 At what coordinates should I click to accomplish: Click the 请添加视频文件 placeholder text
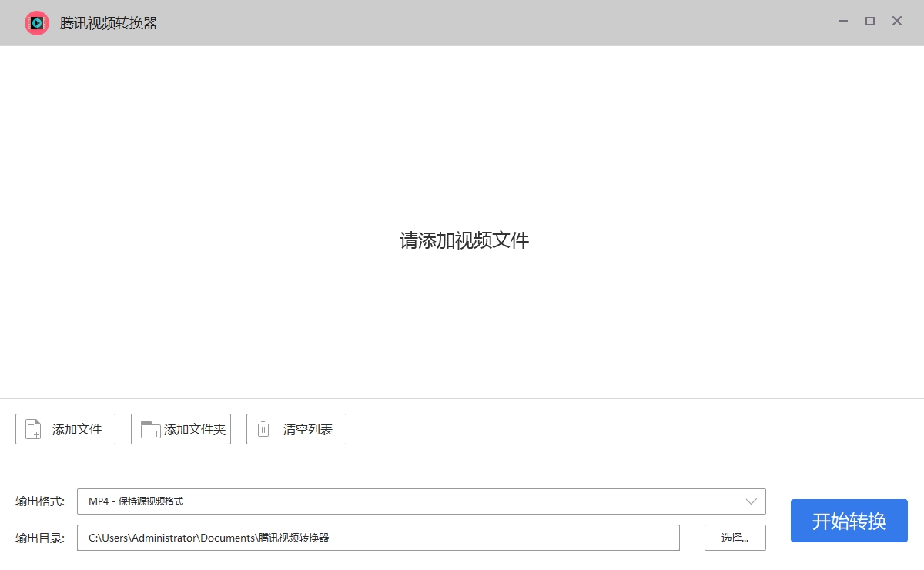coord(464,240)
